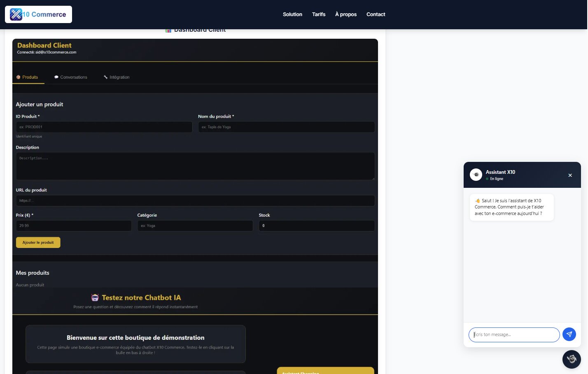
Task: Click the Nom du produit field
Action: point(286,127)
